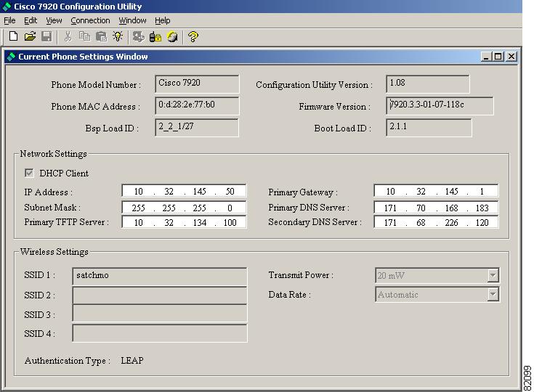
Task: Click the Current Phone Settings Window title icon
Action: click(11, 57)
